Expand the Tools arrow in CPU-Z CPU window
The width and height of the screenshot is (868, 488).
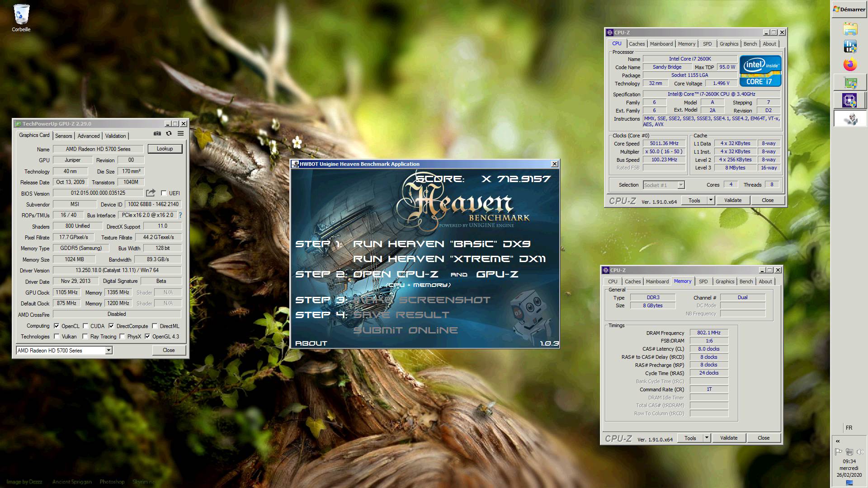[711, 200]
